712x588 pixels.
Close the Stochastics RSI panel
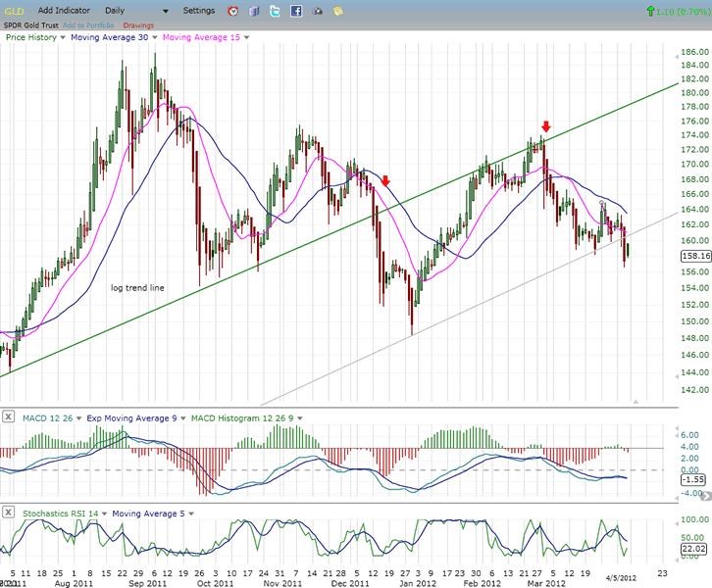pyautogui.click(x=9, y=513)
